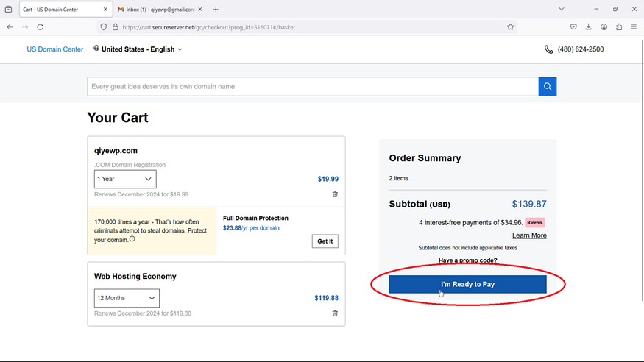Viewport: 644px width, 362px height.
Task: Click the search magnifier button
Action: (547, 87)
